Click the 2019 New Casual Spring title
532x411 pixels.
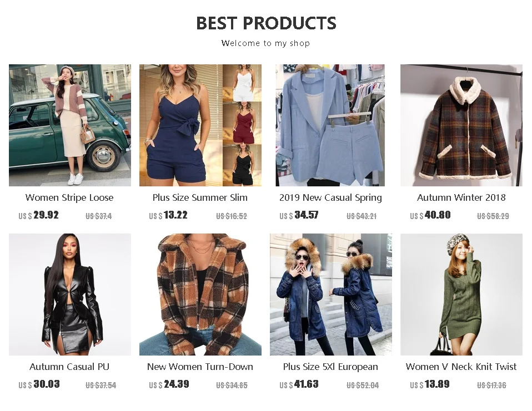[330, 197]
